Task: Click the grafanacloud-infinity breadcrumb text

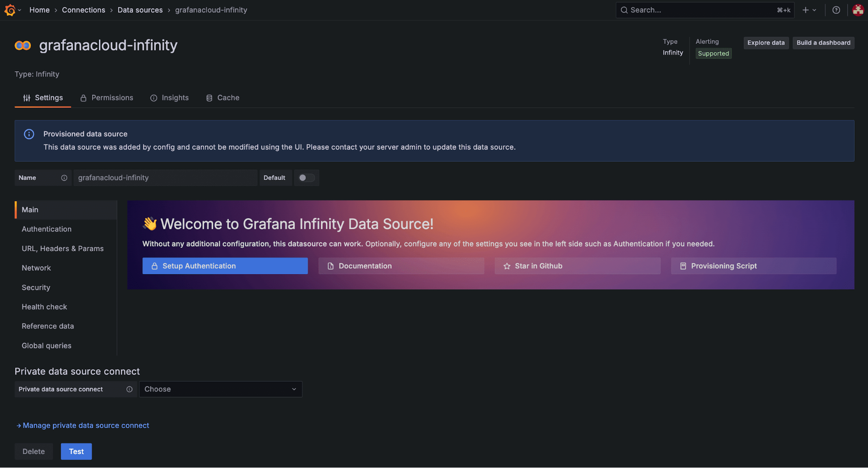Action: coord(211,10)
